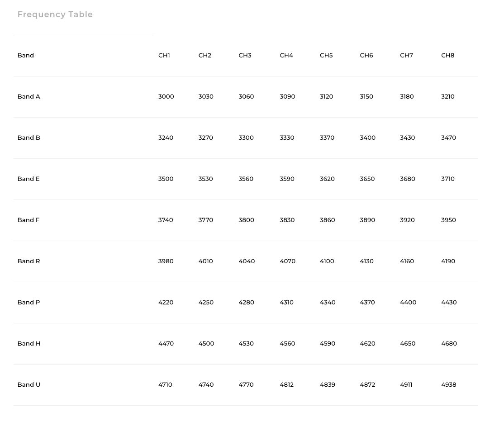Select the CH8 column header

447,55
